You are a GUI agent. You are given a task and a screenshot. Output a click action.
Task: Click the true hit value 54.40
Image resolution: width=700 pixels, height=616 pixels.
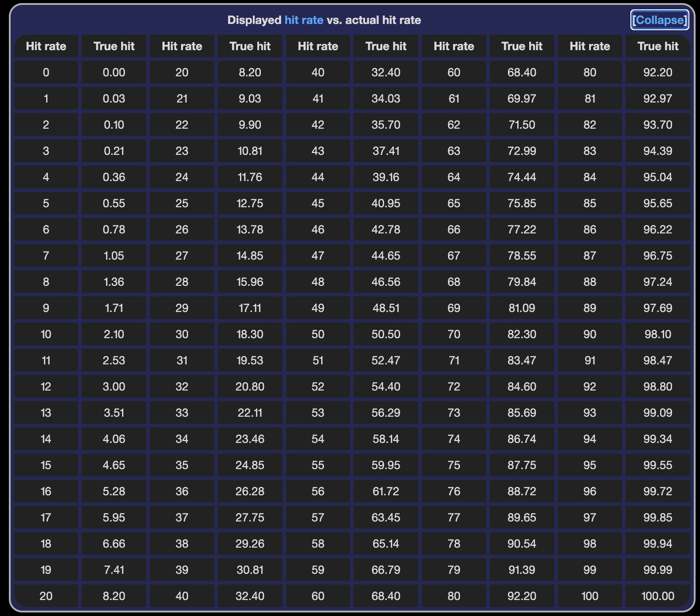click(x=386, y=387)
